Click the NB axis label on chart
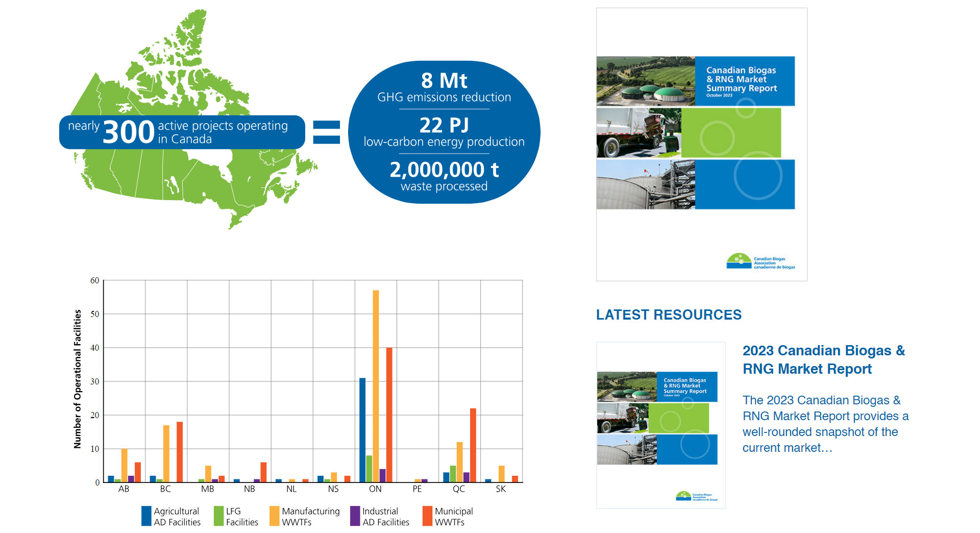This screenshot has height=533, width=980. 249,489
